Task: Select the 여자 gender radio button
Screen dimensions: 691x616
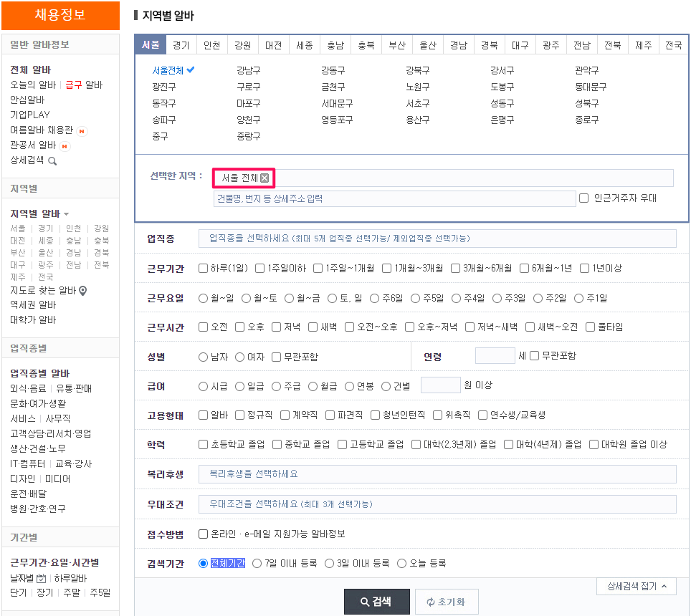Action: [x=239, y=357]
